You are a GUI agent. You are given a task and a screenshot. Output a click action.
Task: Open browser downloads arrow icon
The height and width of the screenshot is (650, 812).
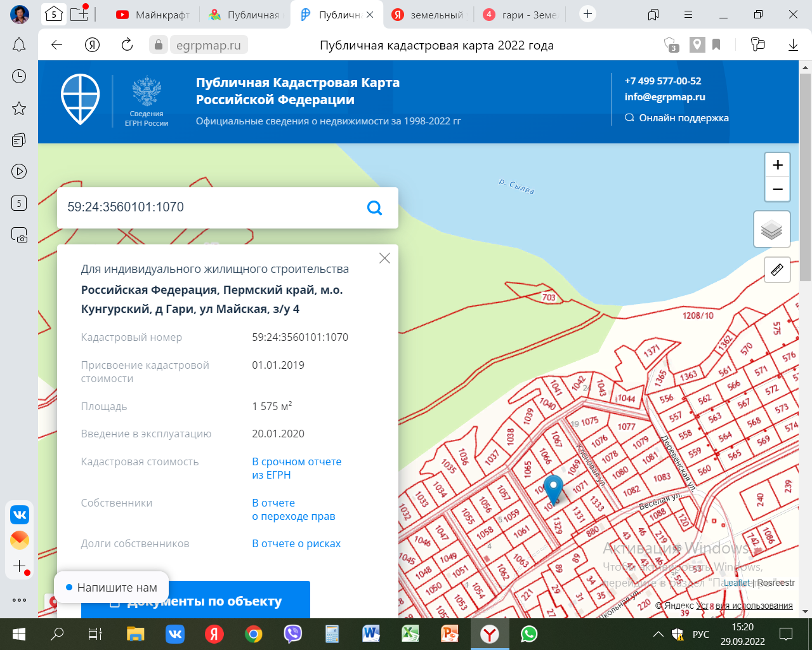pos(793,44)
